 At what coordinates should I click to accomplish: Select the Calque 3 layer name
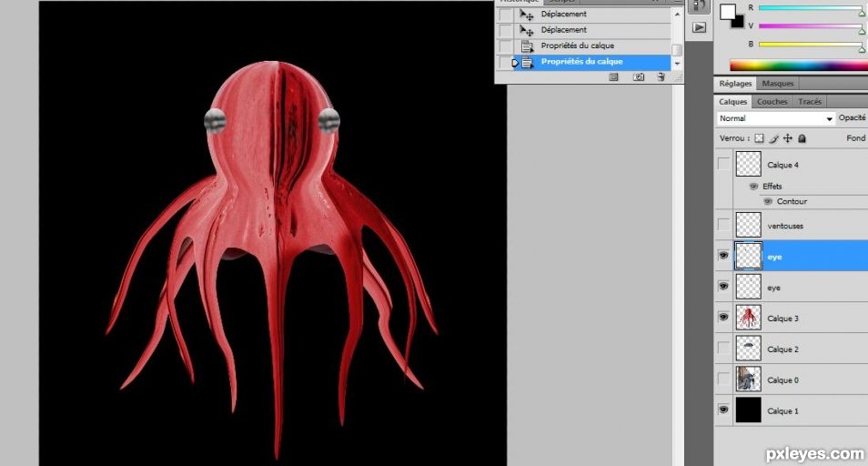[x=782, y=319]
